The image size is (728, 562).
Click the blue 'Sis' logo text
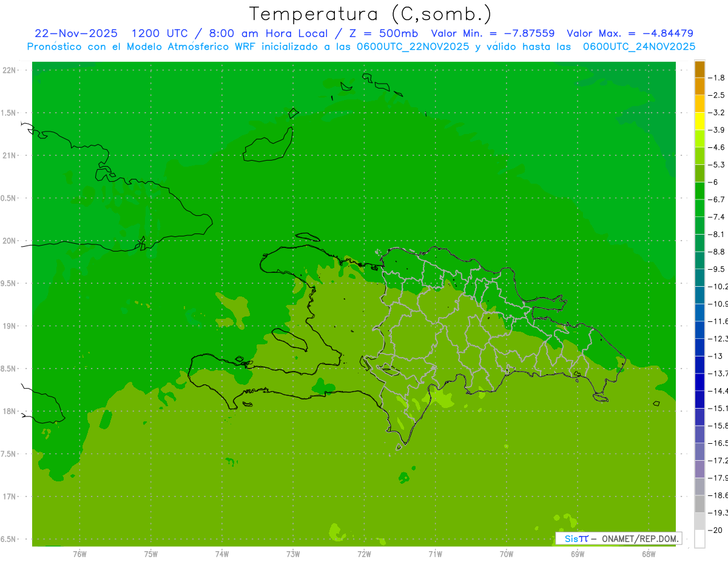(571, 538)
